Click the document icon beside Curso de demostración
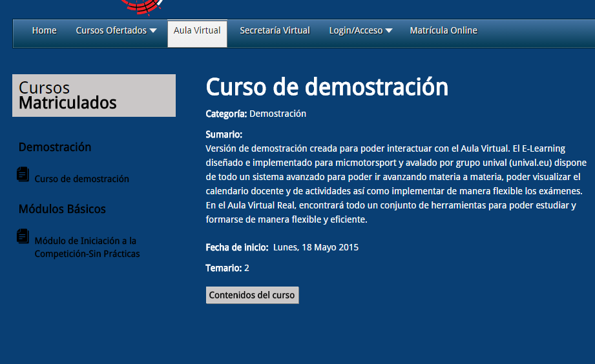595x364 pixels. coord(23,174)
